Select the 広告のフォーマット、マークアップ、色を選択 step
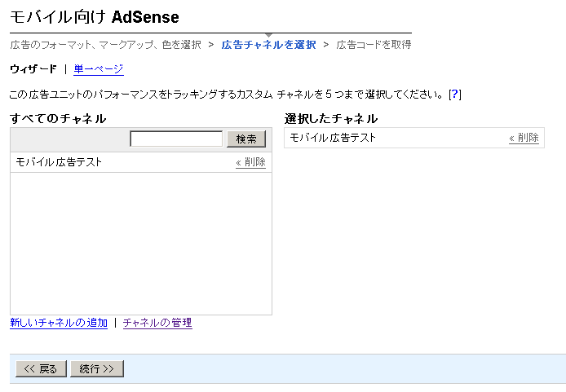 105,45
